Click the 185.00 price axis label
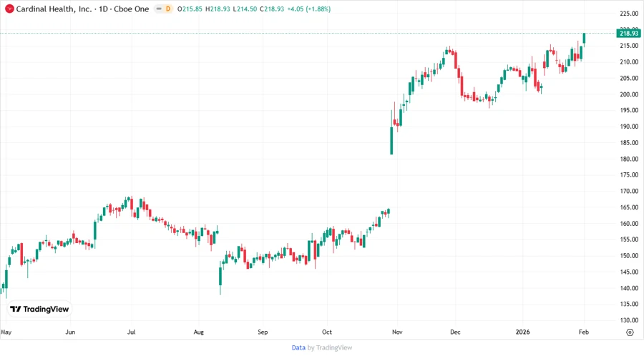Screen dimensions: 644x356 tap(629, 143)
